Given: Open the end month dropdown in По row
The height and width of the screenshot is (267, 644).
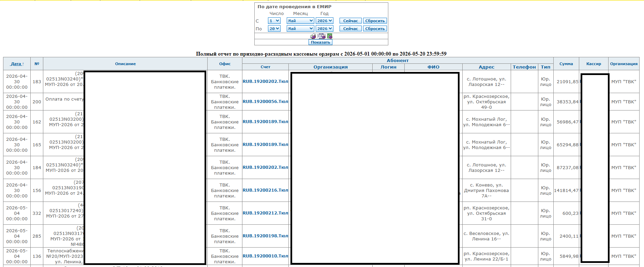Looking at the screenshot, I should 300,29.
